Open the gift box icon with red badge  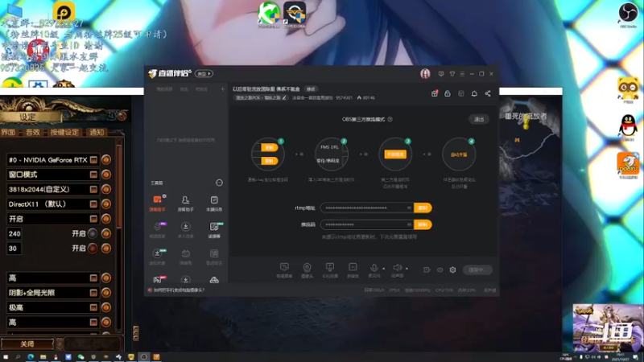pyautogui.click(x=434, y=93)
